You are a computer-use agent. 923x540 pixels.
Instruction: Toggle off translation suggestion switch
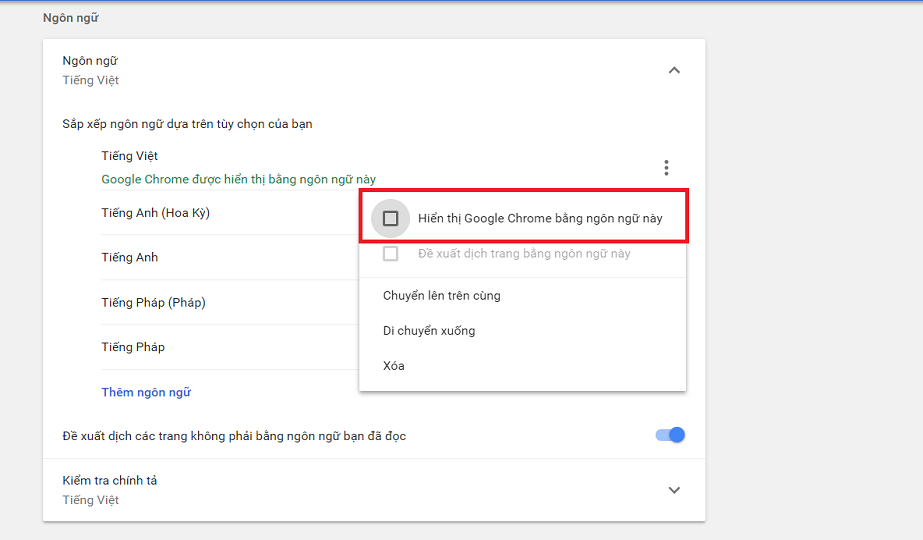(x=670, y=435)
